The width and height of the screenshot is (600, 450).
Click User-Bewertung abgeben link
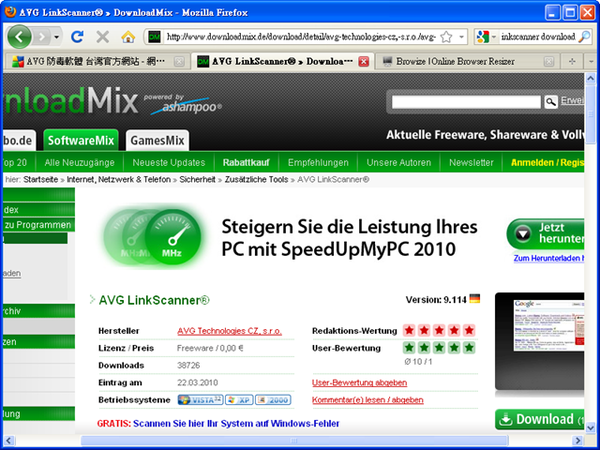(359, 383)
